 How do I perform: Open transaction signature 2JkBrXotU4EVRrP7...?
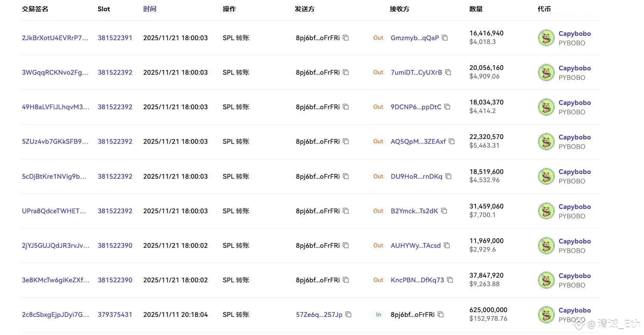[x=55, y=38]
